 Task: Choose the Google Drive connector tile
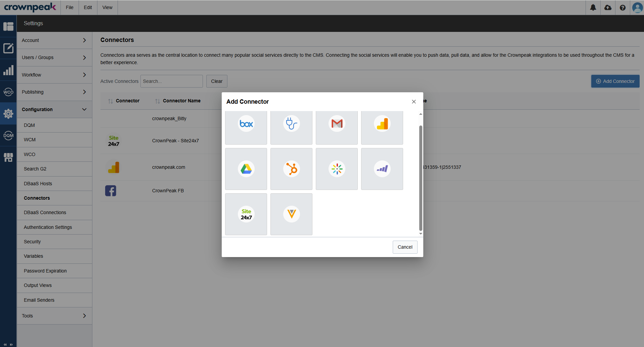point(246,169)
